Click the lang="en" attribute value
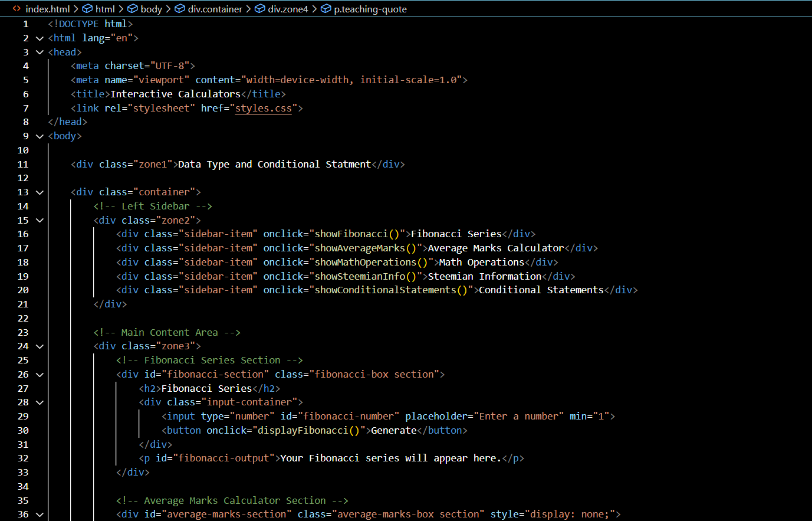The width and height of the screenshot is (812, 521). 121,38
